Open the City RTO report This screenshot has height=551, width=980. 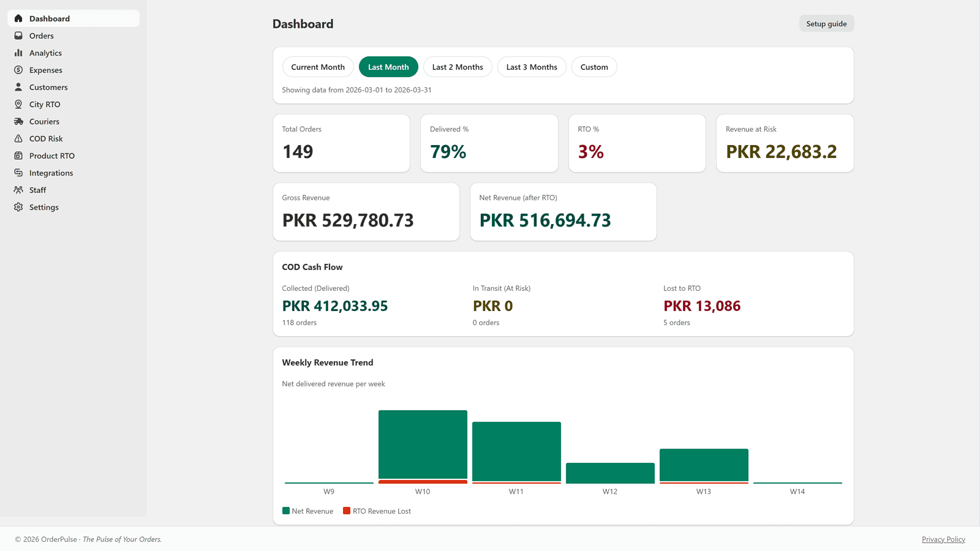73,104
